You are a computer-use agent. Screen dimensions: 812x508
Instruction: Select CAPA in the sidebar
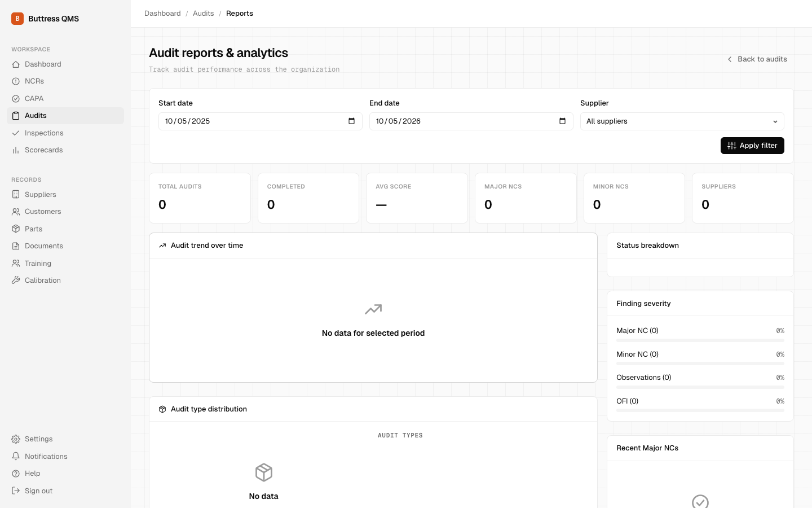point(65,99)
